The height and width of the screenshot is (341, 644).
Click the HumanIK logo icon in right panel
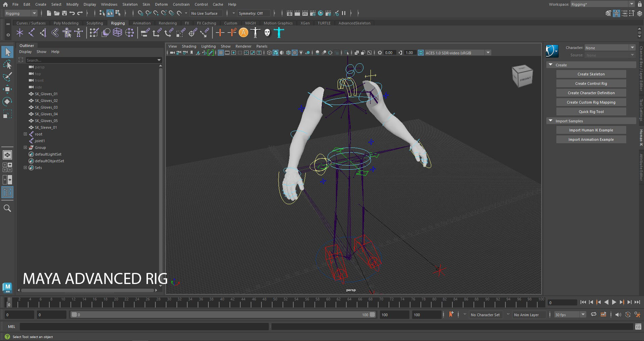pyautogui.click(x=552, y=51)
